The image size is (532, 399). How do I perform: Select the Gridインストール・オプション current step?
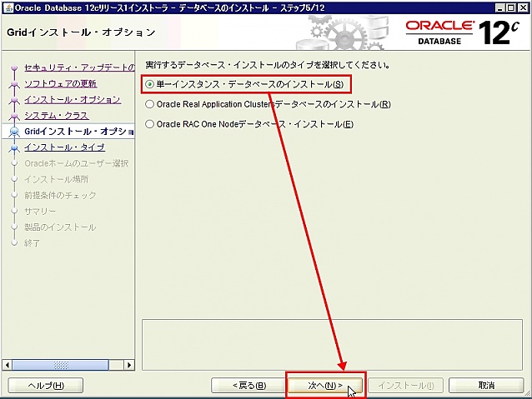click(x=79, y=131)
